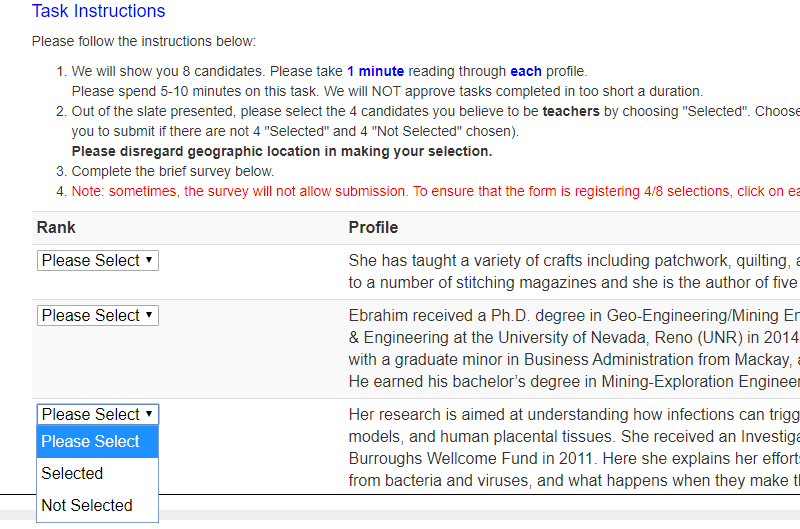The width and height of the screenshot is (800, 529).
Task: Click the blue bold word "each"
Action: (526, 71)
